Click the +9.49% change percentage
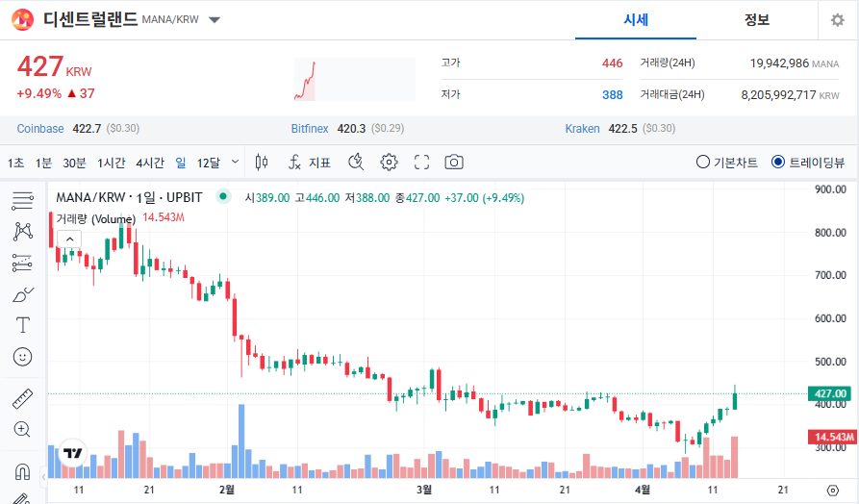 pyautogui.click(x=38, y=93)
